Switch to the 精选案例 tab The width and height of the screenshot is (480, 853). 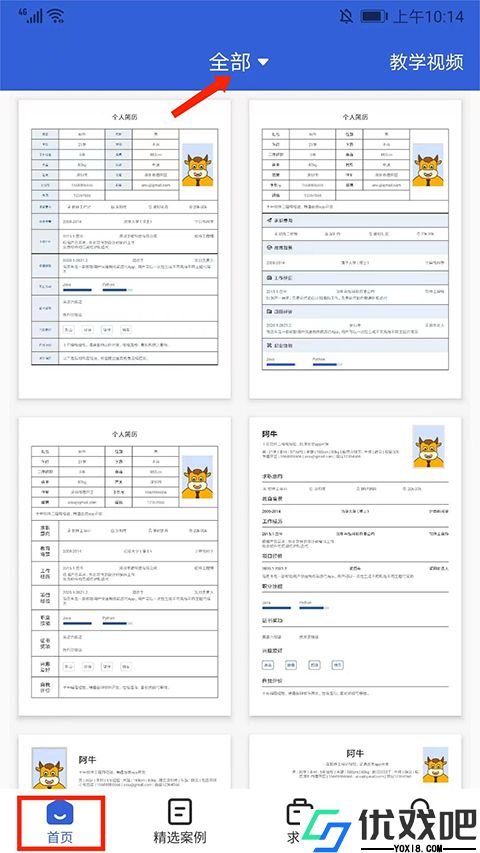[180, 823]
